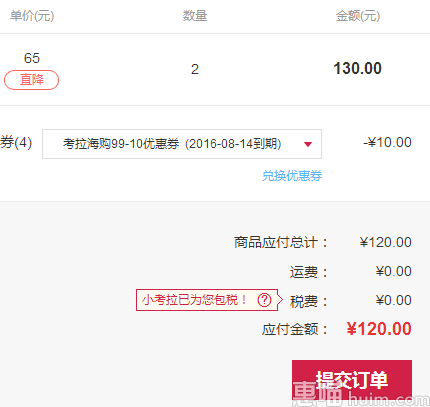The width and height of the screenshot is (430, 407).
Task: Click the 兑换优惠券 link
Action: 292,175
